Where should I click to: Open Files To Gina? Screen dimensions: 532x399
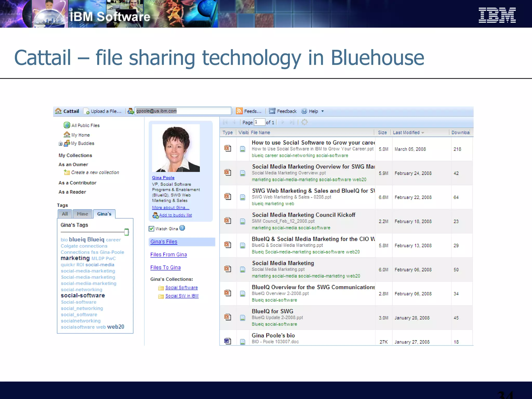165,268
